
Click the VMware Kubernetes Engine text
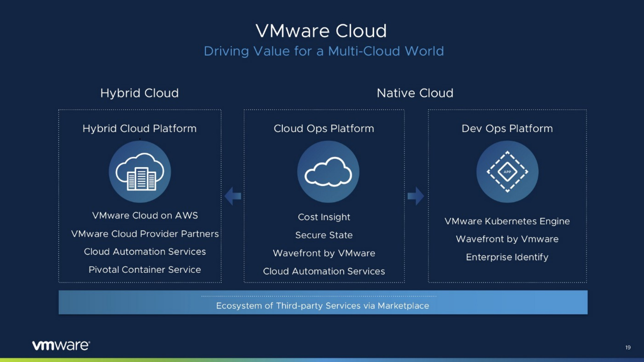click(507, 221)
